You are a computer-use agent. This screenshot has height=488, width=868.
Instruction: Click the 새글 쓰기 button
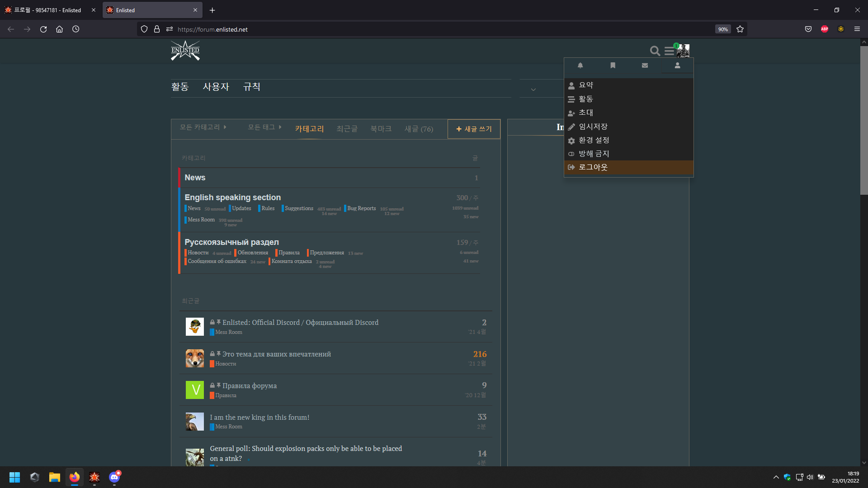coord(474,129)
